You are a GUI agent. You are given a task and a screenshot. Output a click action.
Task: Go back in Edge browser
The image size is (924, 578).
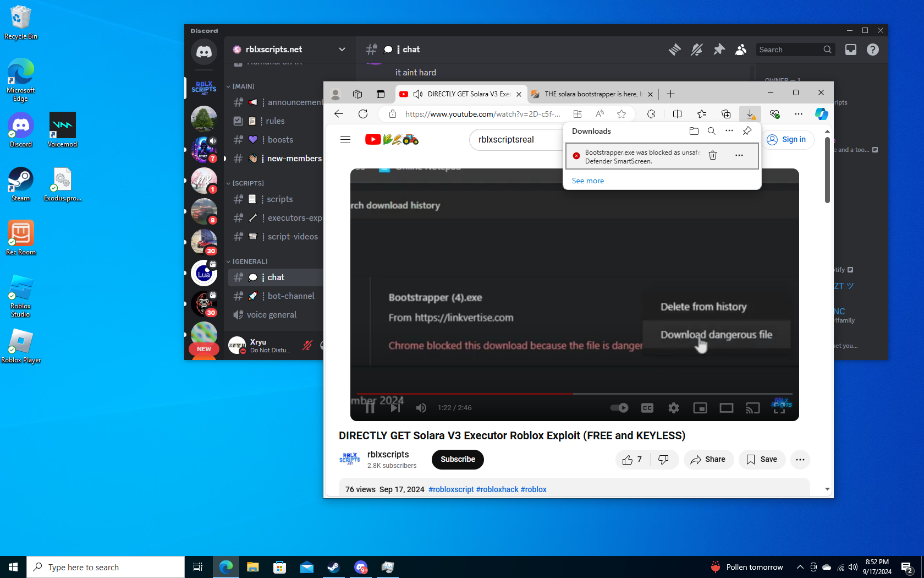pyautogui.click(x=339, y=114)
